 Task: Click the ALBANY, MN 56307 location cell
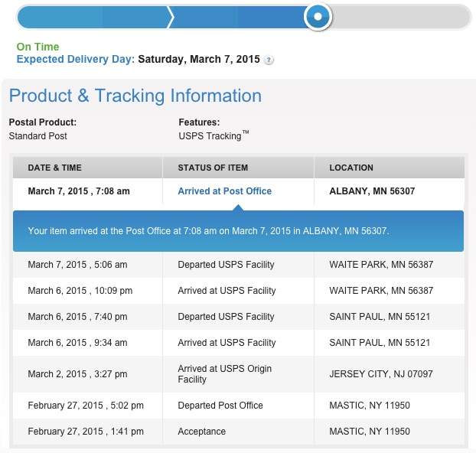coord(372,191)
